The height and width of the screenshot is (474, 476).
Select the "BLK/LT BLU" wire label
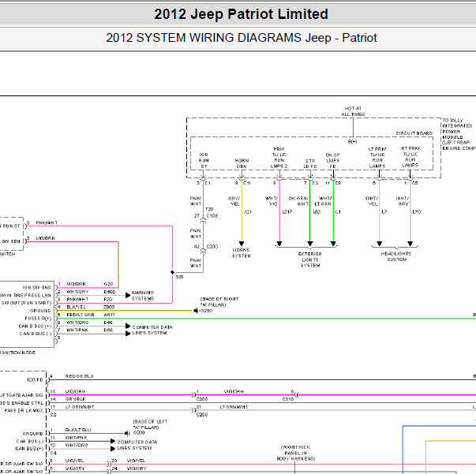coord(78,430)
